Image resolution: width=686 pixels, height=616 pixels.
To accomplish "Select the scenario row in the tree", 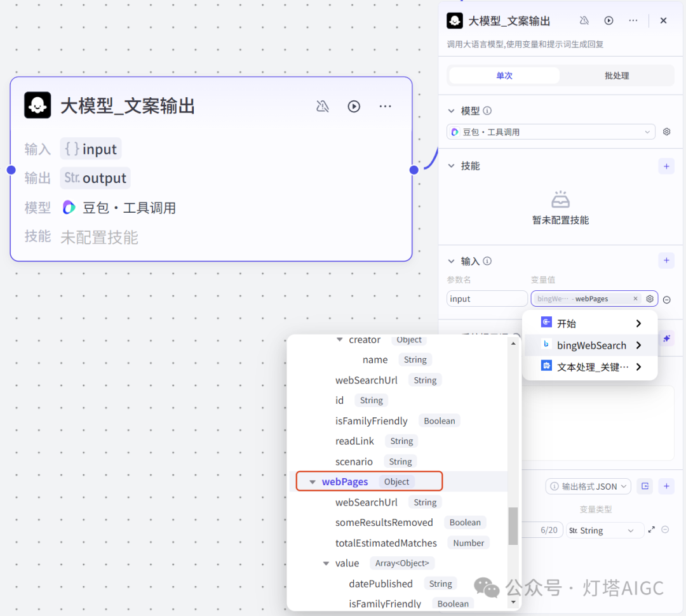I will pos(397,462).
